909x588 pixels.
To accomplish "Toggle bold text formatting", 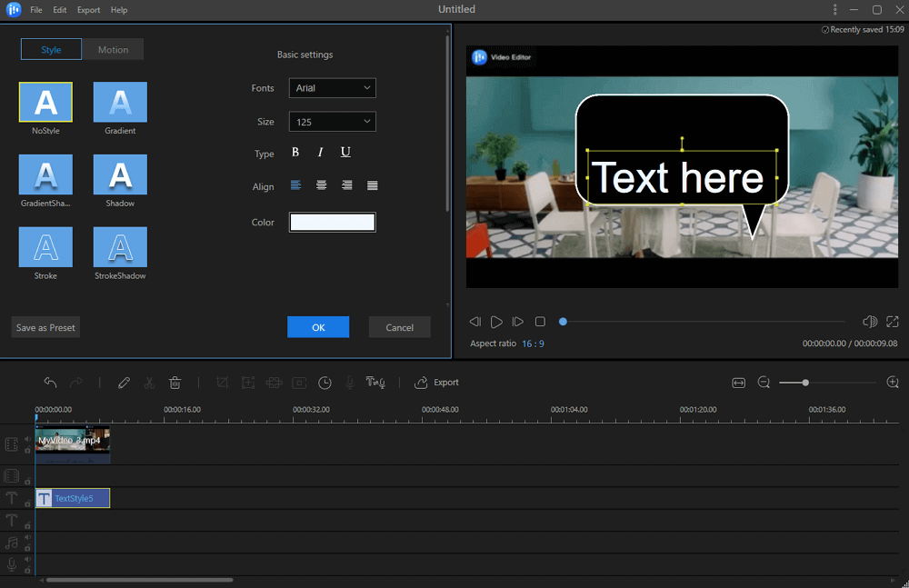I will pos(295,153).
